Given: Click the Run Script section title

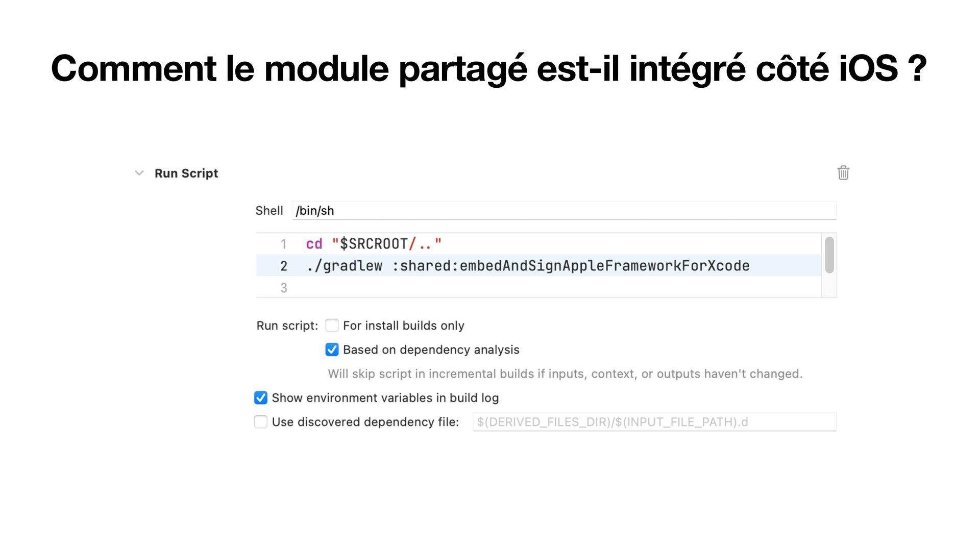Looking at the screenshot, I should (x=186, y=173).
